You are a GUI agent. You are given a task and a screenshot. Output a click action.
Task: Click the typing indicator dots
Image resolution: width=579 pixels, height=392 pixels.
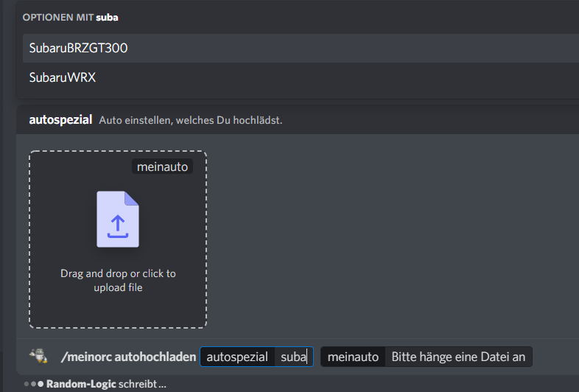pyautogui.click(x=33, y=384)
